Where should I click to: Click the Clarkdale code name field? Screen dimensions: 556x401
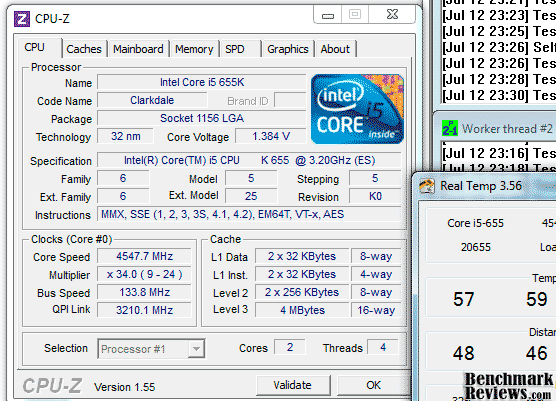click(x=152, y=100)
